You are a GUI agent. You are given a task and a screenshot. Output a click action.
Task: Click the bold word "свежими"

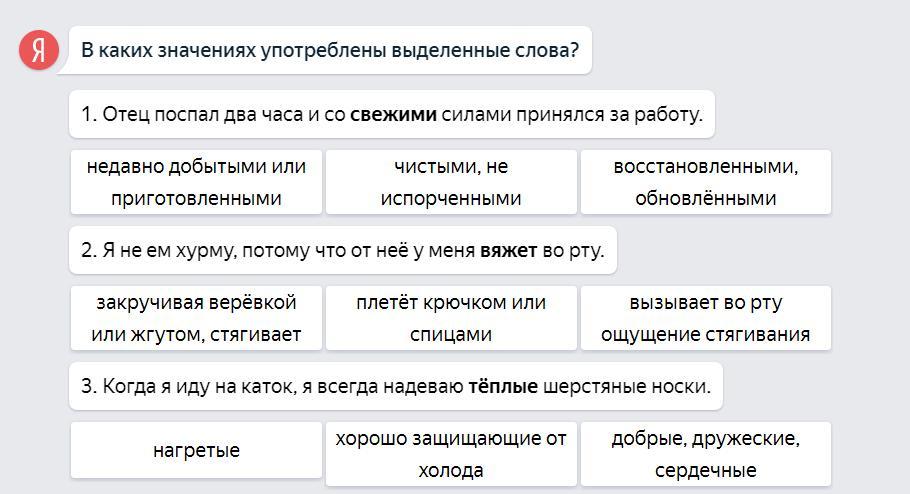point(393,115)
